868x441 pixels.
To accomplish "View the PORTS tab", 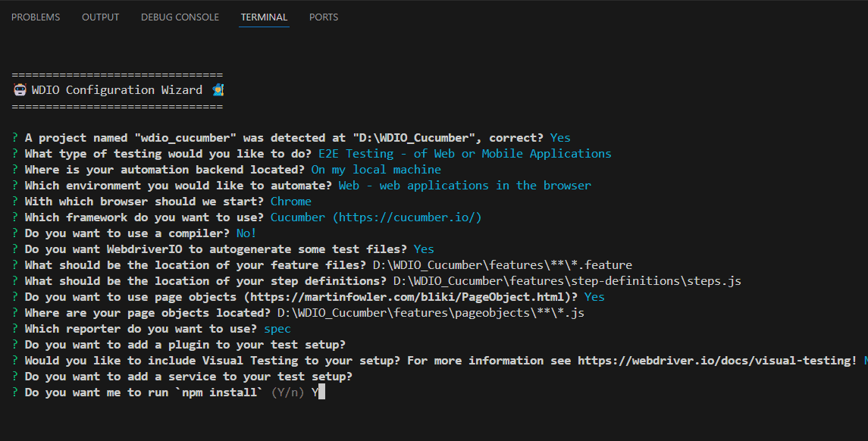I will click(324, 17).
